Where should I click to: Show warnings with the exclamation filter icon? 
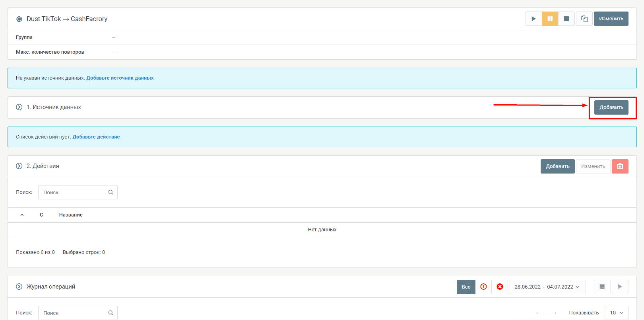coord(483,287)
